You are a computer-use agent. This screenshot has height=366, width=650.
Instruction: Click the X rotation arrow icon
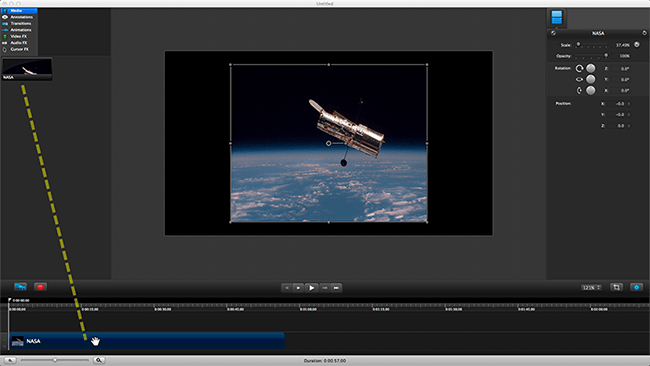tap(580, 90)
